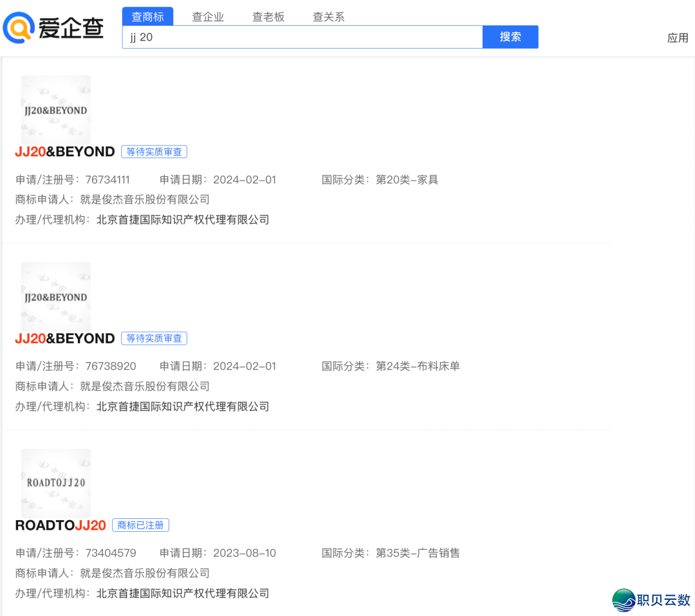Select the 第20类-家具 classification text
The width and height of the screenshot is (695, 616).
pyautogui.click(x=407, y=180)
